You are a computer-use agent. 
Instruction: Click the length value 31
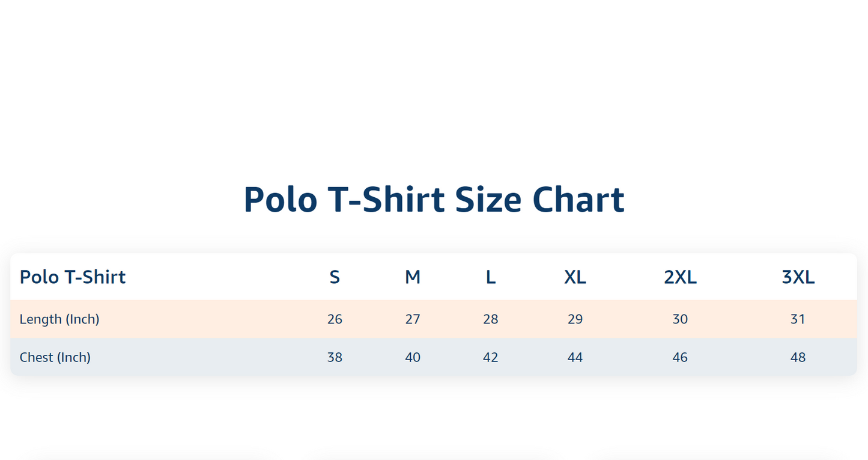point(798,319)
